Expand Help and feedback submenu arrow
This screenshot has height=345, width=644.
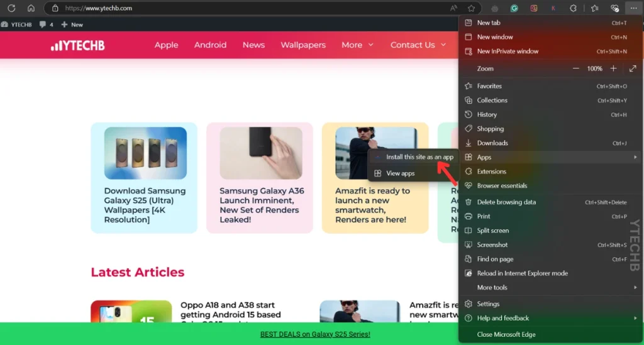[x=635, y=318]
